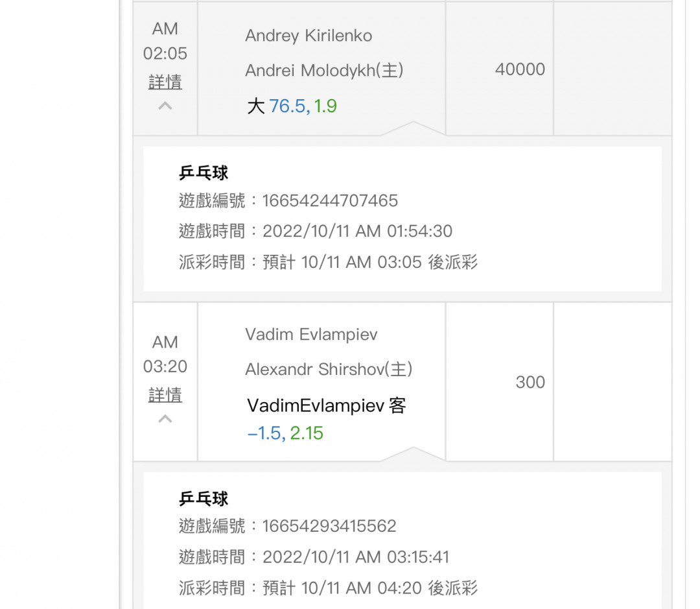The image size is (700, 609).
Task: Click the first 乒乓球 heading
Action: [x=204, y=173]
